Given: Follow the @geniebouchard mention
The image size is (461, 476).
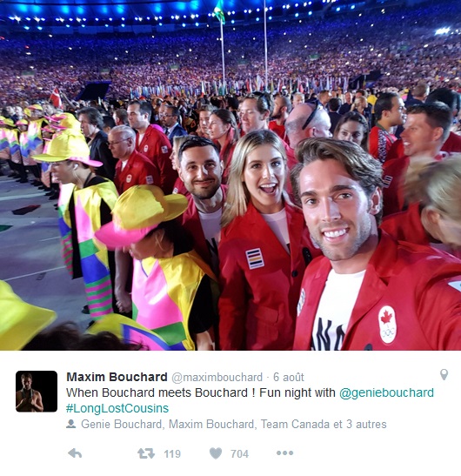Looking at the screenshot, I should tap(386, 392).
